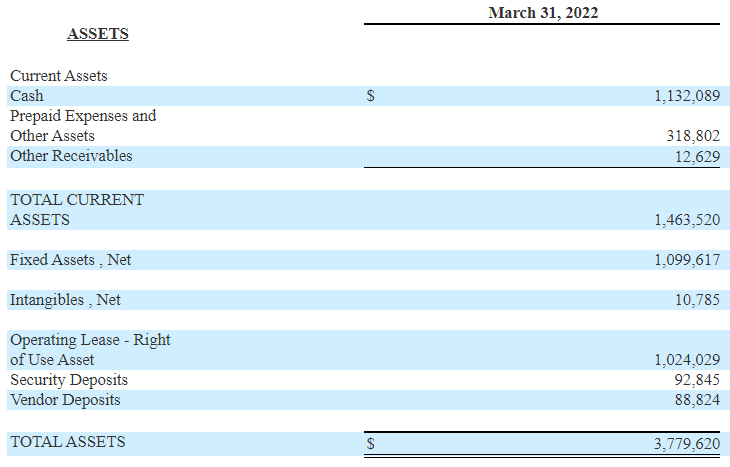Image resolution: width=730 pixels, height=467 pixels.
Task: Click the Other Receivables value 12,629
Action: (x=697, y=157)
